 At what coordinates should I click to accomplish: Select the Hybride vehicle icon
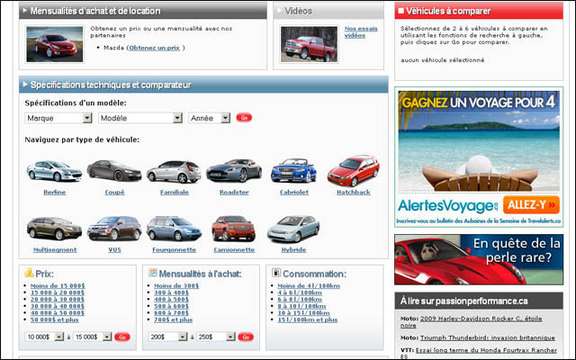[294, 229]
